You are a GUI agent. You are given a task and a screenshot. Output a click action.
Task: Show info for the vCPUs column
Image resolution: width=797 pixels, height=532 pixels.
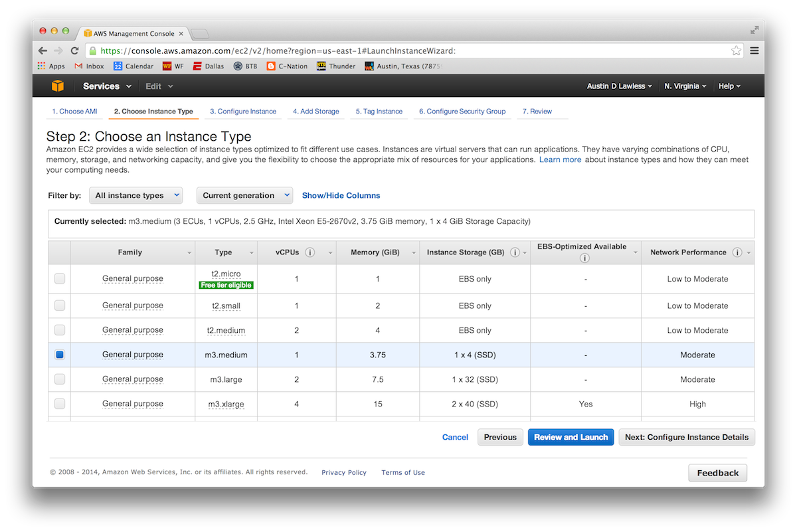pyautogui.click(x=310, y=252)
